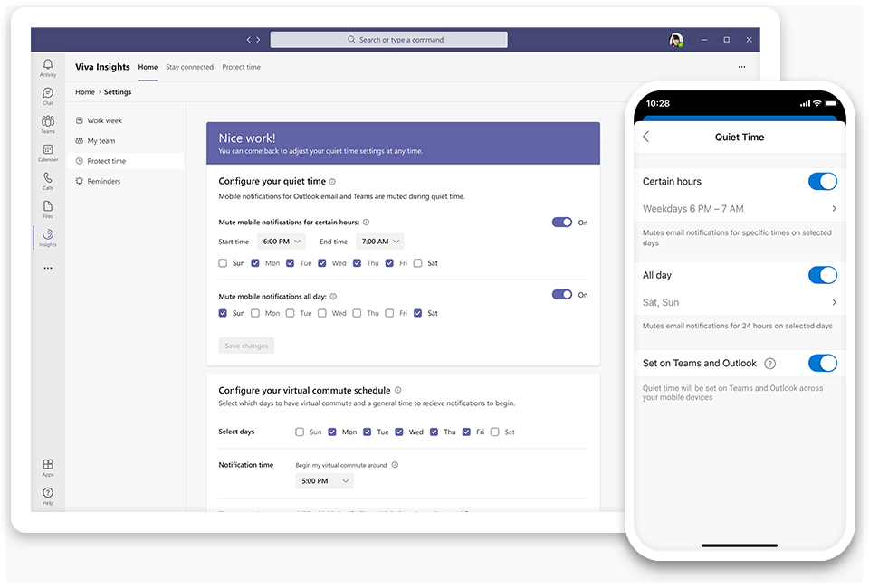Click the Save changes button
869x588 pixels.
point(245,345)
